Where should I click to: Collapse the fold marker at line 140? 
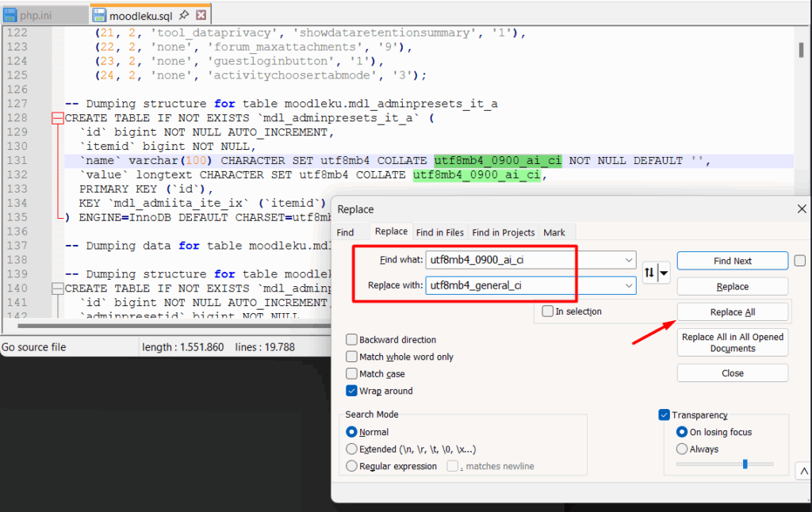point(56,288)
